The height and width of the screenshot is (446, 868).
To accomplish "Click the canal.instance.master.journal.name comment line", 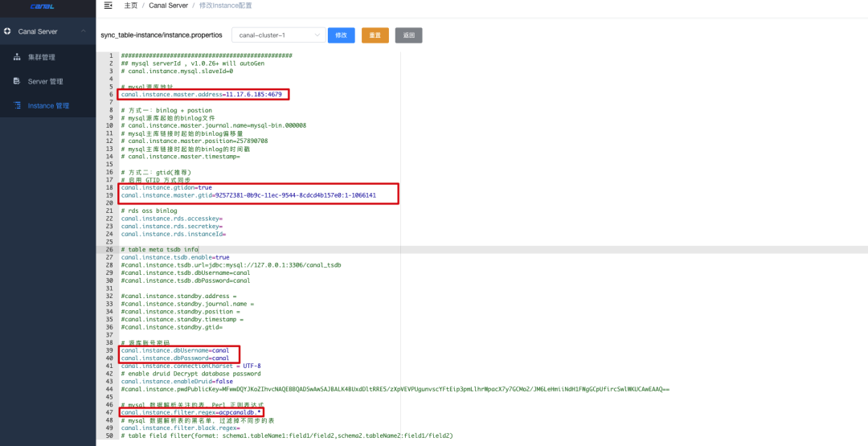I will (214, 125).
